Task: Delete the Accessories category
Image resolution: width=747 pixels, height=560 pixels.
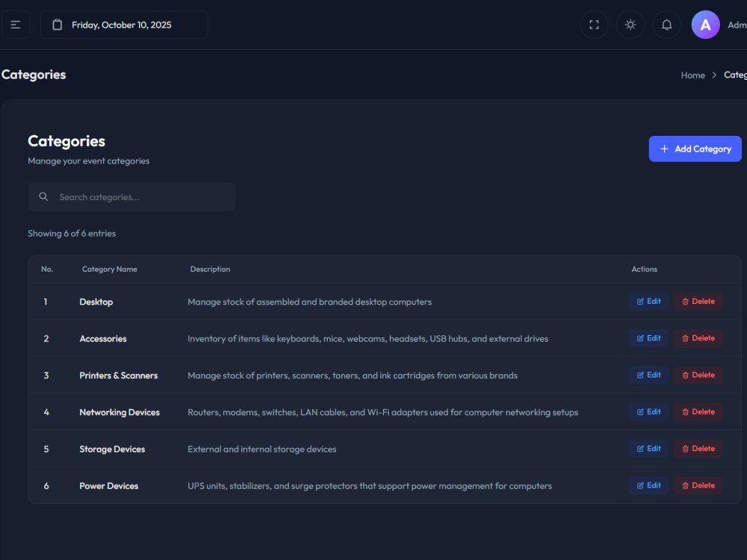Action: click(x=698, y=338)
